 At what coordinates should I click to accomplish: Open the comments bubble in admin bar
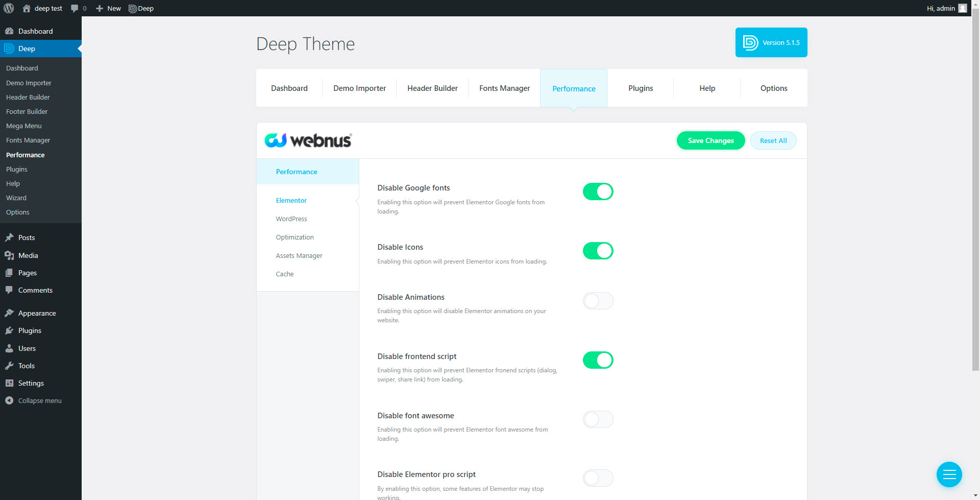pyautogui.click(x=75, y=8)
